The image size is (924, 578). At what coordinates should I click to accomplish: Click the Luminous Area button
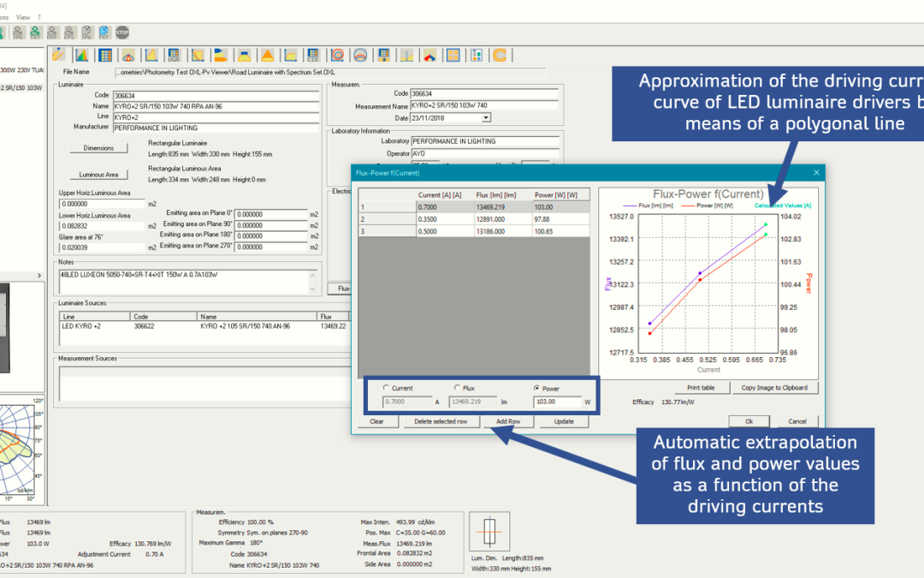(98, 175)
